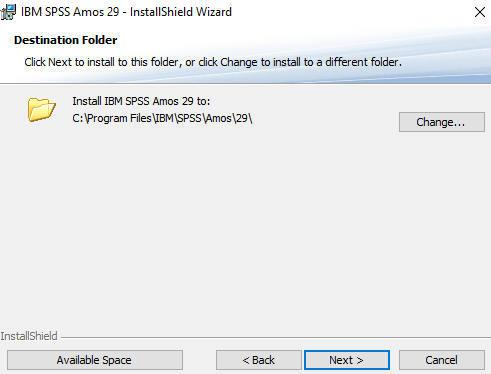Click the "Install IBM SPSS Amos 29 to:" label

141,101
